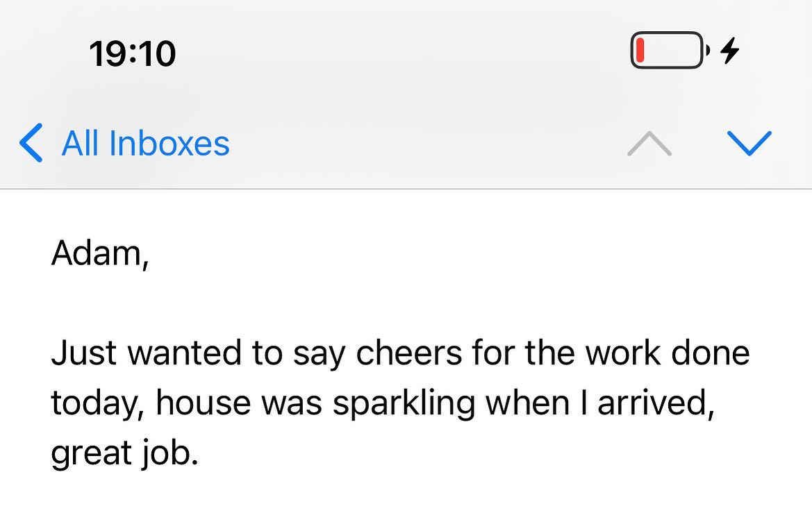The width and height of the screenshot is (812, 531).
Task: Tap the downward chevron for next message
Action: (x=749, y=143)
